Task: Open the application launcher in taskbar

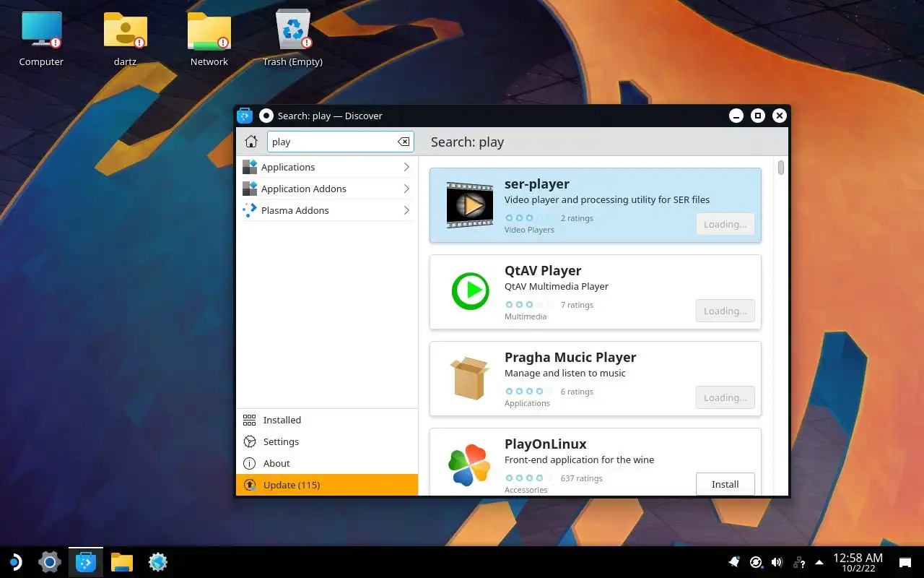Action: 14,562
